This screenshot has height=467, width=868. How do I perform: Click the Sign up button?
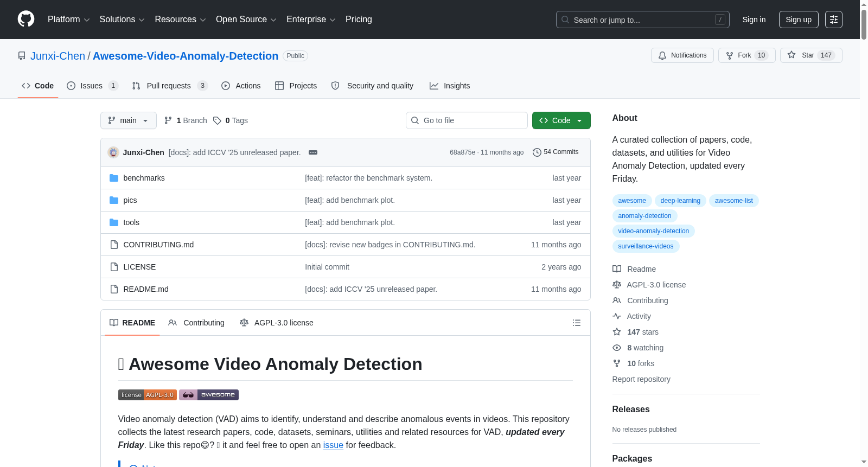(799, 20)
